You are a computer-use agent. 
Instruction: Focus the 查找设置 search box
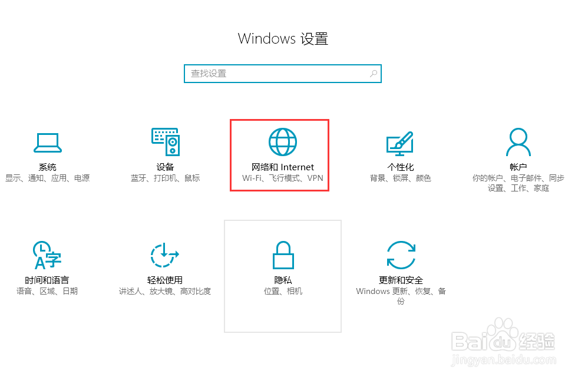(x=283, y=74)
